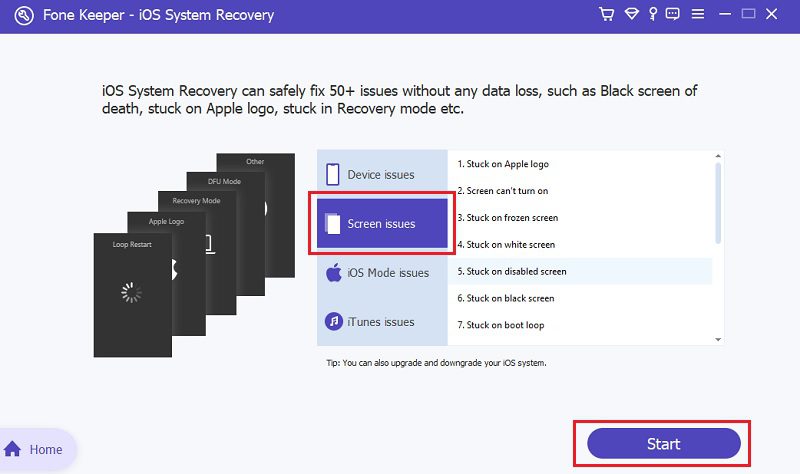The width and height of the screenshot is (800, 474).
Task: Open the shopping cart purchase icon
Action: tap(607, 15)
